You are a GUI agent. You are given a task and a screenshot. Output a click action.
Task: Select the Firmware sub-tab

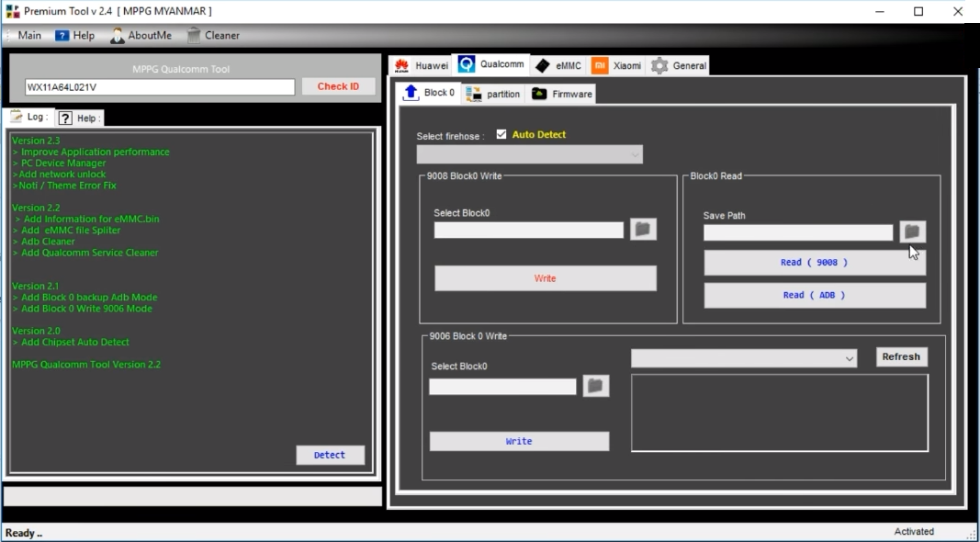[561, 94]
